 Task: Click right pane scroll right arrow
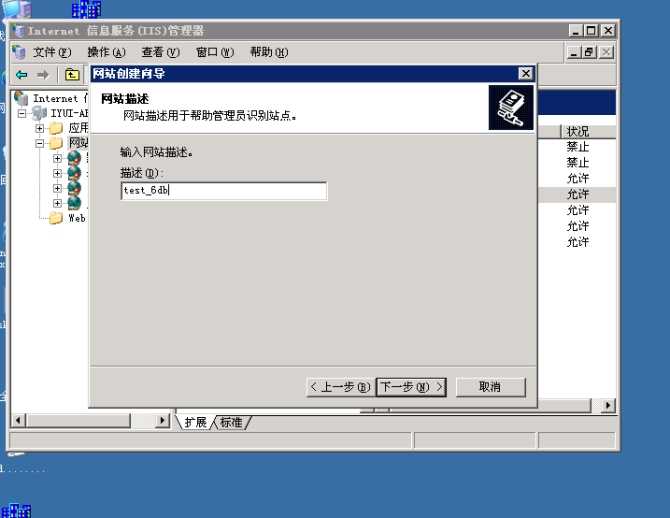click(x=608, y=405)
